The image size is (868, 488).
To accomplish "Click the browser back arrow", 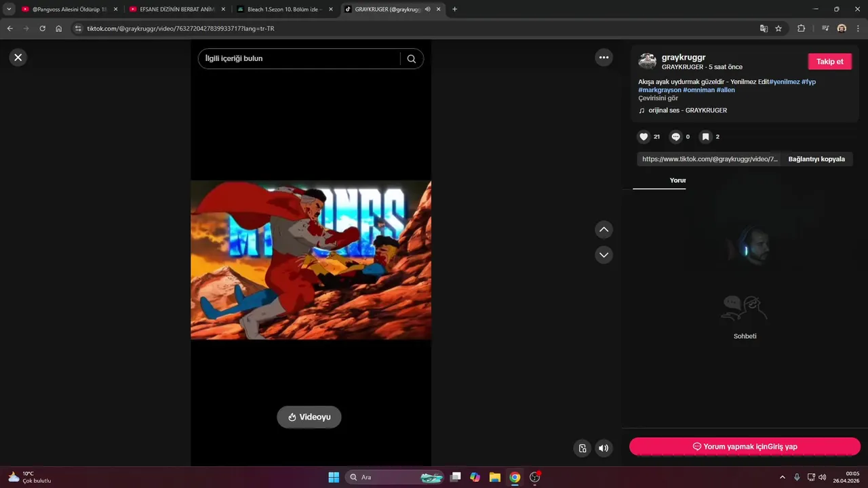I will tap(9, 28).
